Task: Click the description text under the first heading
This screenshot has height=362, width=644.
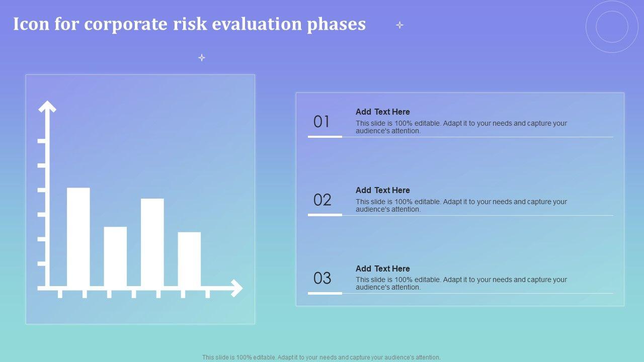Action: click(461, 127)
